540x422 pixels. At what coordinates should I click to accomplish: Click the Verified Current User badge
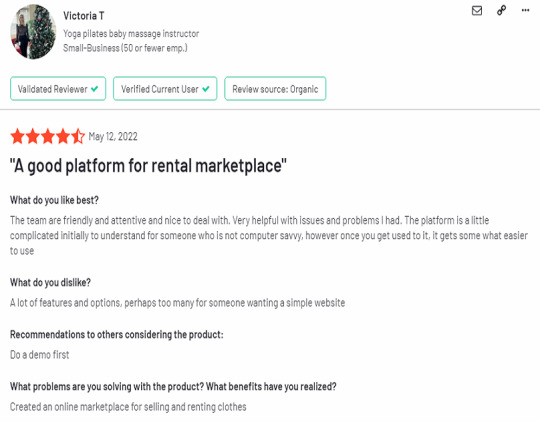(165, 89)
